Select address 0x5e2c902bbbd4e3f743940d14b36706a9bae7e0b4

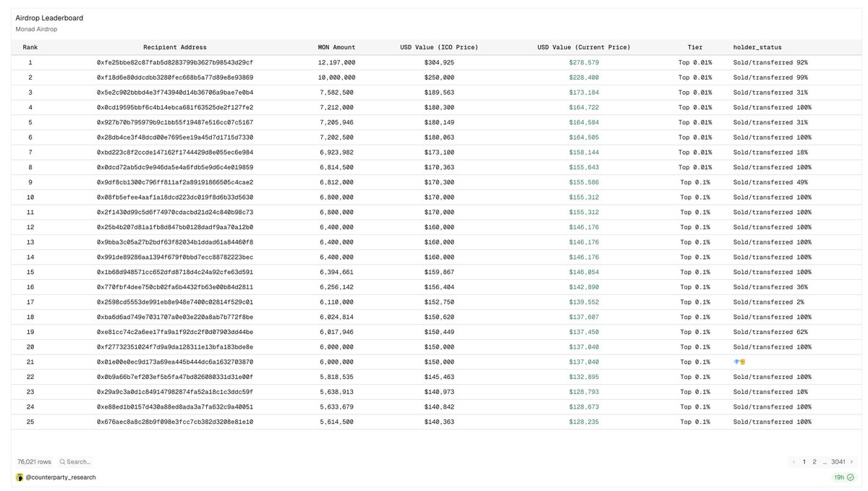[x=175, y=93]
